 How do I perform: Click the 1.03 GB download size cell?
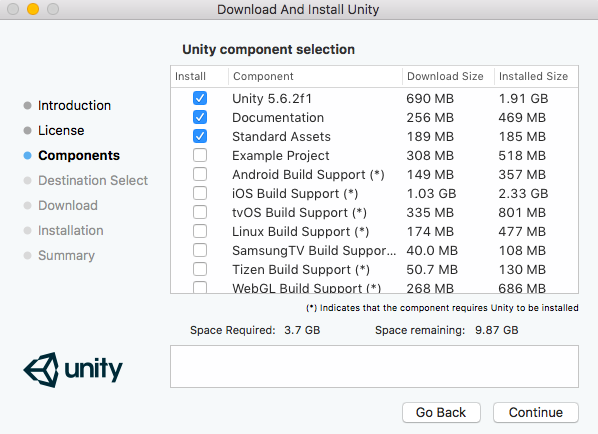pyautogui.click(x=431, y=194)
